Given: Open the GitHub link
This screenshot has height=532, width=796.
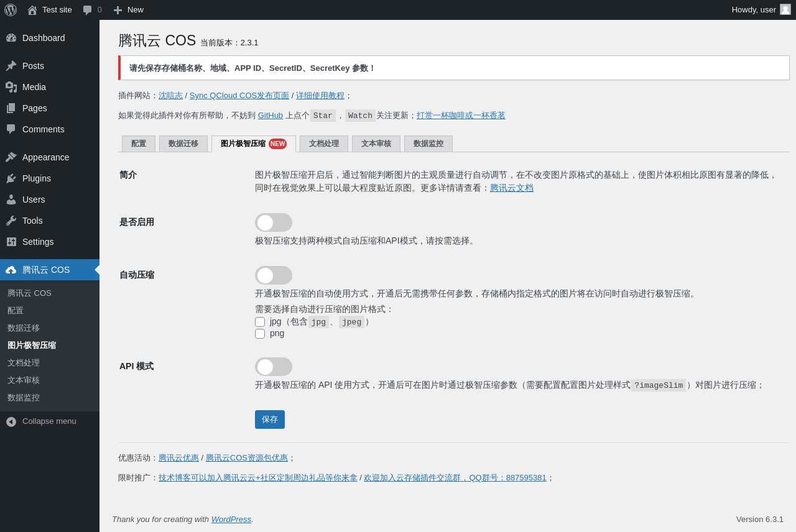Looking at the screenshot, I should 271,116.
